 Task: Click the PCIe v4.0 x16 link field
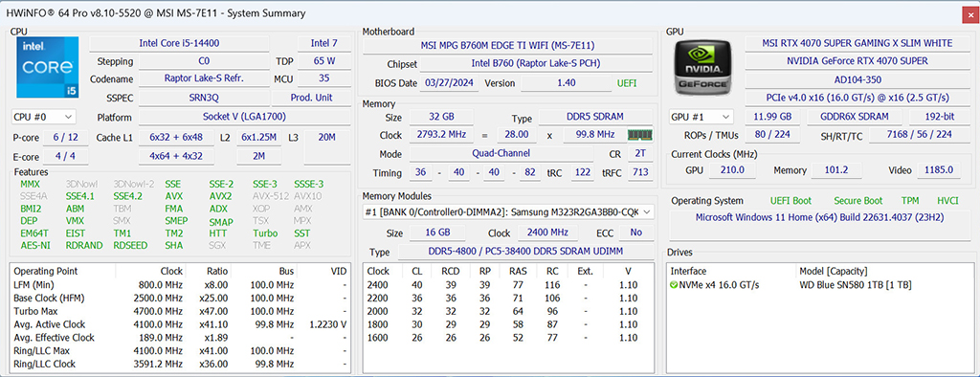[x=857, y=99]
